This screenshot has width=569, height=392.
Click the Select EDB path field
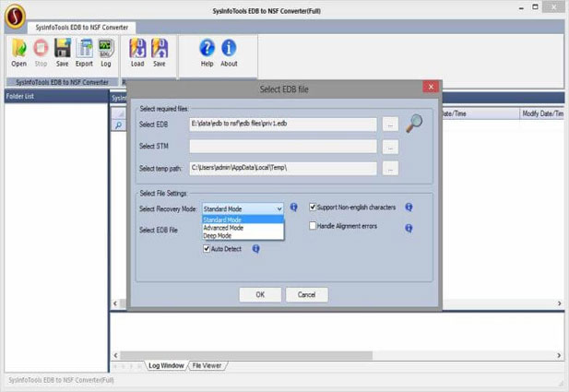283,125
